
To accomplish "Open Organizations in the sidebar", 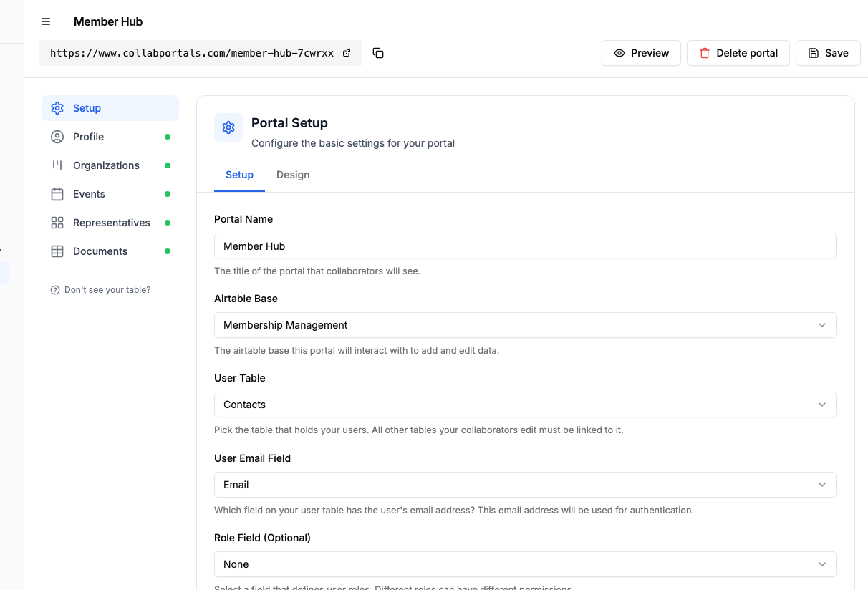I will (x=110, y=165).
